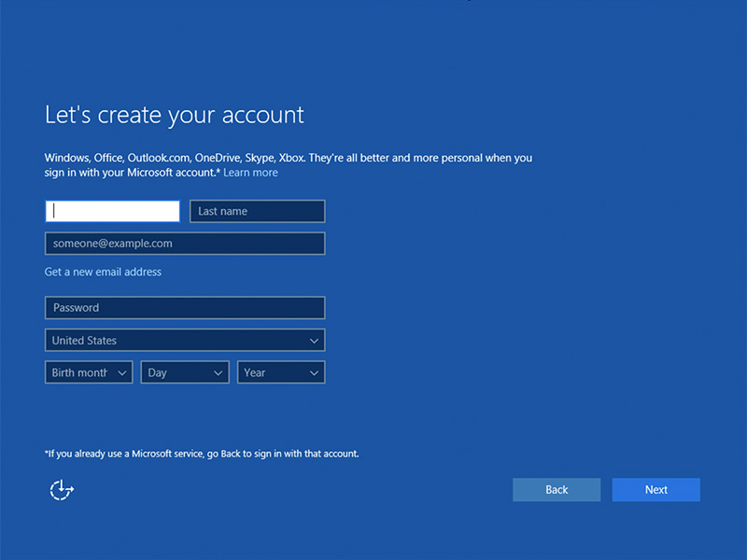Click the First name input field

112,211
